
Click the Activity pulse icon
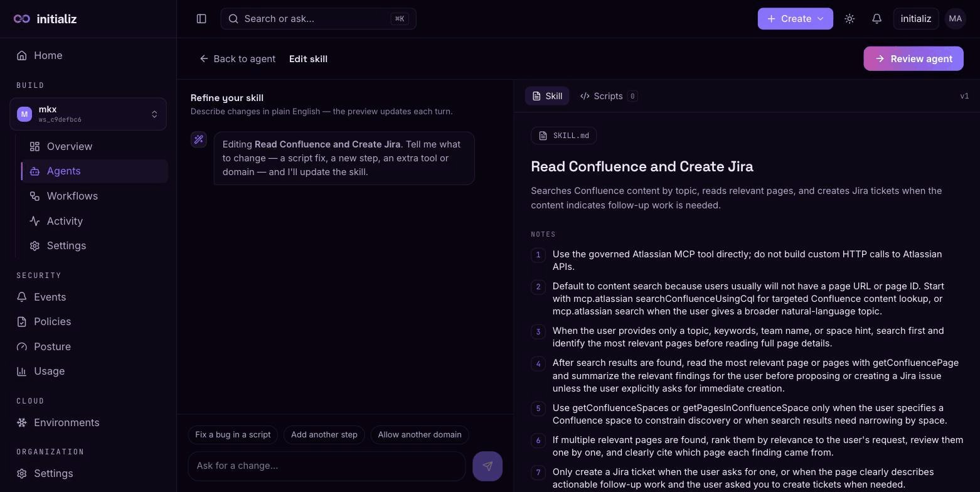pos(35,221)
